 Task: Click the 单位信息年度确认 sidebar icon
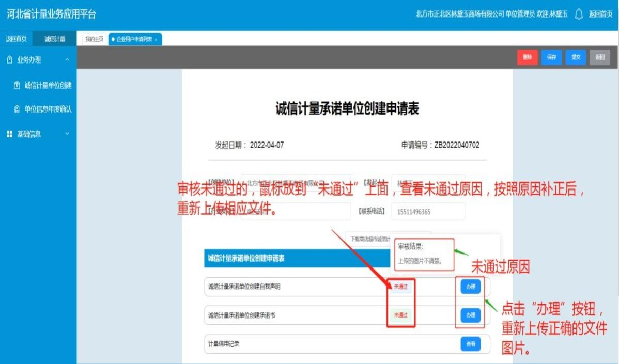(17, 109)
